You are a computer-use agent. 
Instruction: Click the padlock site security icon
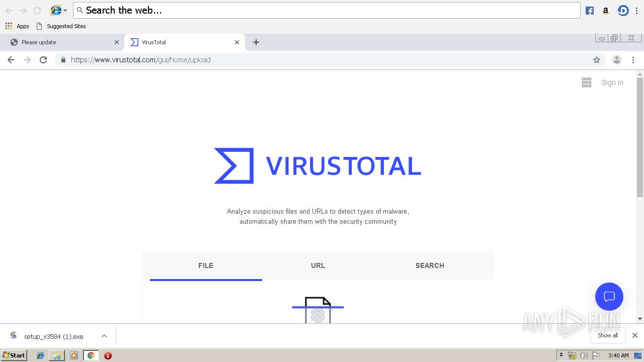coord(63,60)
